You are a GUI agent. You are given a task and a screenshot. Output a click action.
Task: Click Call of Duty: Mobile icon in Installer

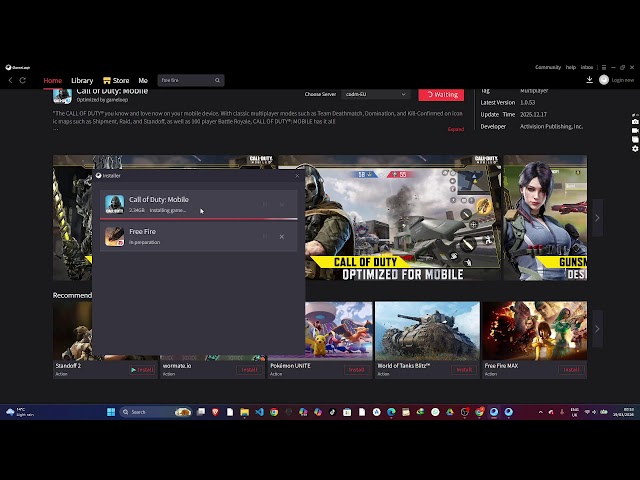(x=115, y=204)
